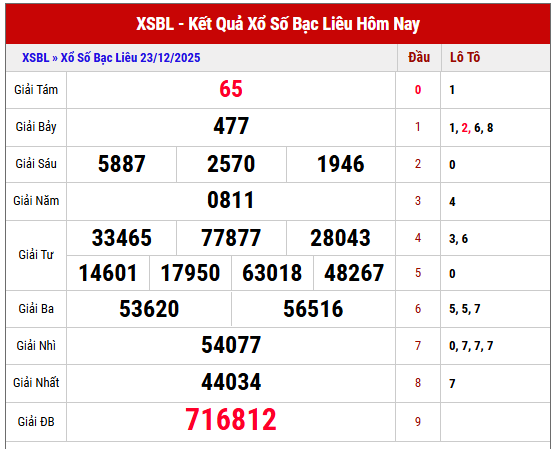Click Lô Tô value 4 in row 3
Screen dimensions: 557x449
(452, 202)
